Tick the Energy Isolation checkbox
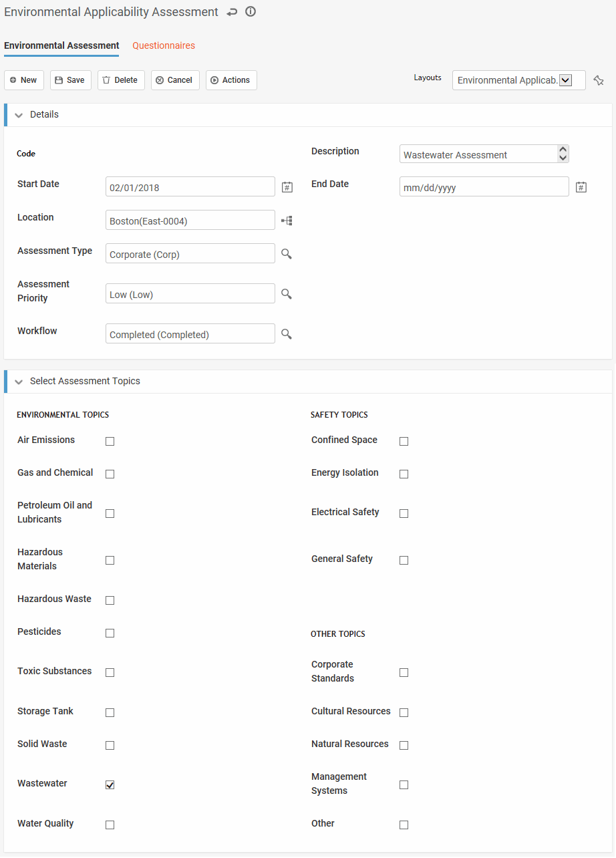Screen dimensions: 616x858 pyautogui.click(x=404, y=474)
